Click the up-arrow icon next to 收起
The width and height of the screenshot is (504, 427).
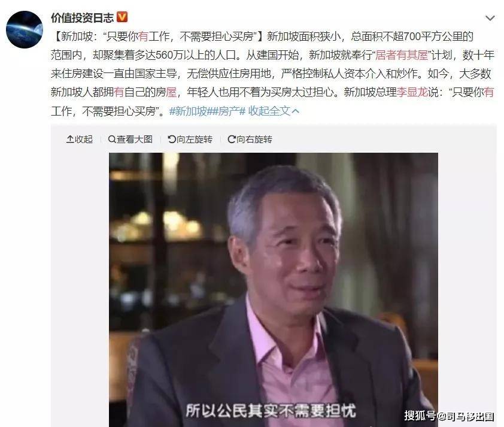[70, 139]
